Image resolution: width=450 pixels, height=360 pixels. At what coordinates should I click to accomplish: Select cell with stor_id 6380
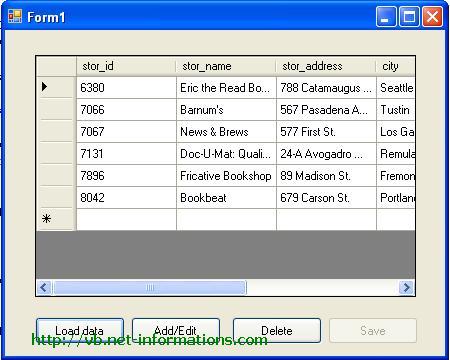coord(126,88)
